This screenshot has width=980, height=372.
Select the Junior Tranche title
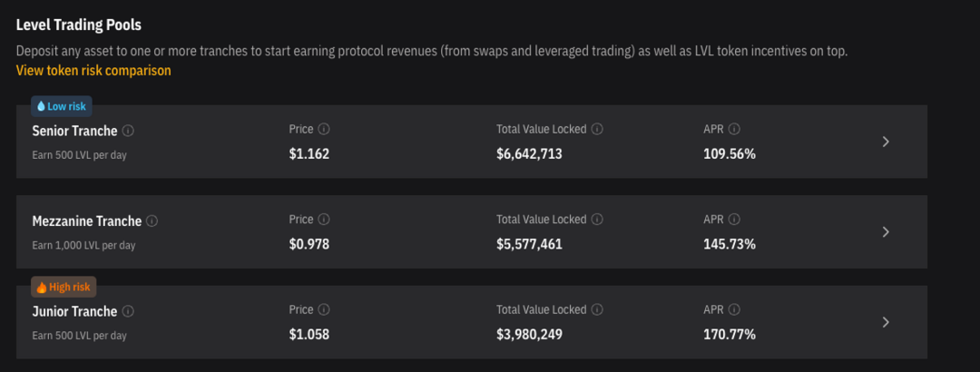(x=74, y=311)
